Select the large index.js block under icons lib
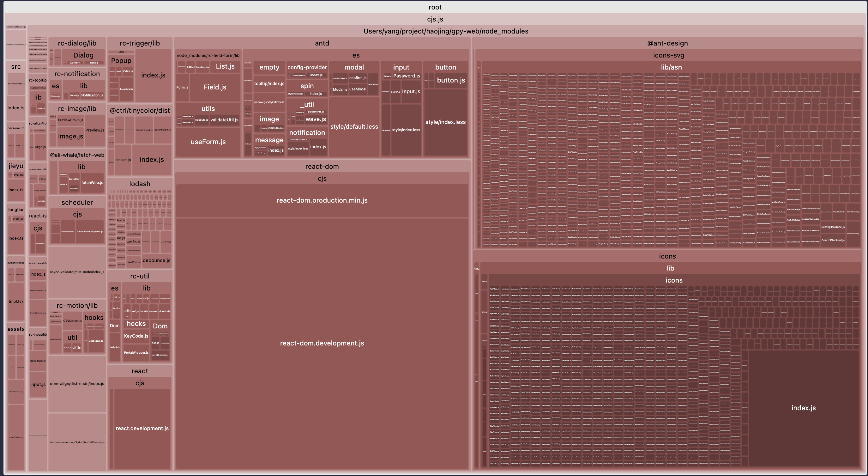Image resolution: width=868 pixels, height=476 pixels. click(x=804, y=408)
